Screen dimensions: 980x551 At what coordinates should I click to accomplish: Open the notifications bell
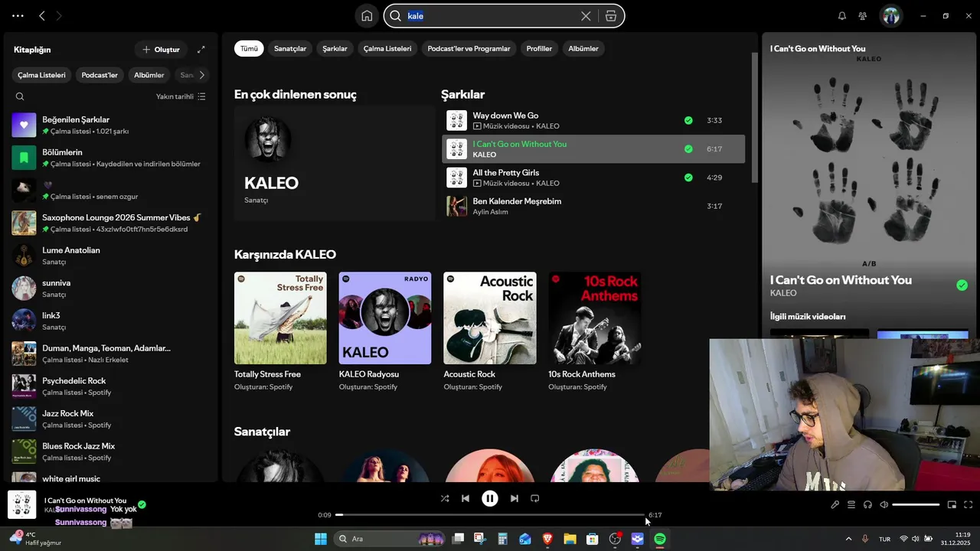coord(842,16)
